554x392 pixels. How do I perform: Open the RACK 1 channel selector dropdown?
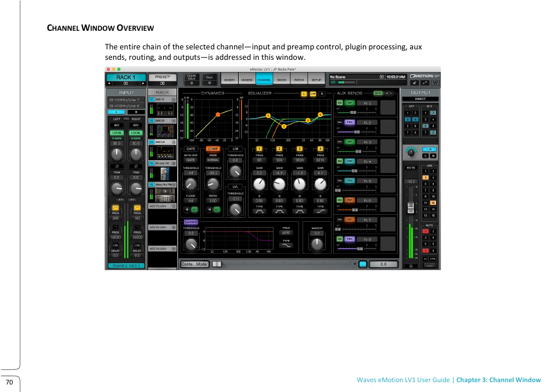[126, 84]
